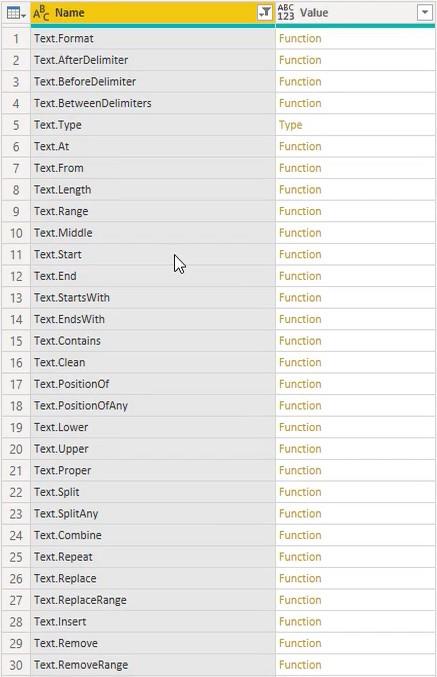
Task: Click Function value next to Text.Length
Action: (x=300, y=190)
